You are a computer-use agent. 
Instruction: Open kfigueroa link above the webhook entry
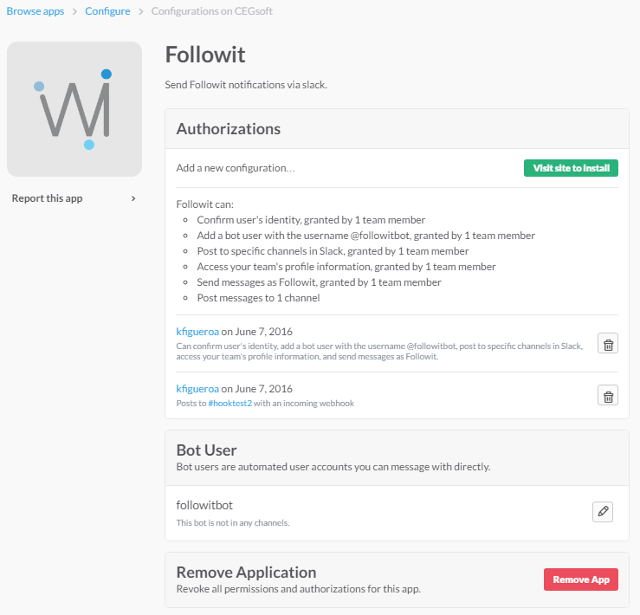(x=197, y=388)
